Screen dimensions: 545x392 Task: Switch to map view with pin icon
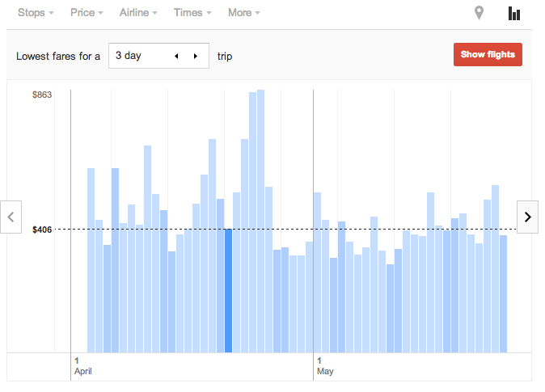click(480, 13)
